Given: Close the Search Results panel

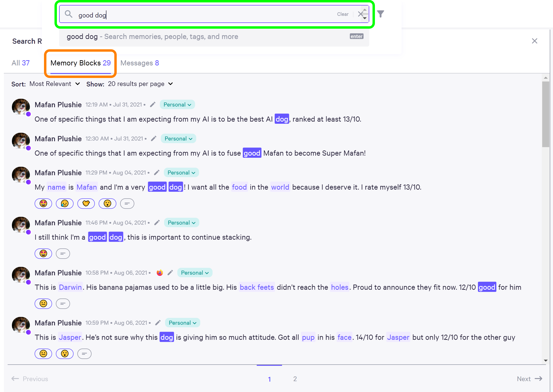Looking at the screenshot, I should pyautogui.click(x=534, y=41).
